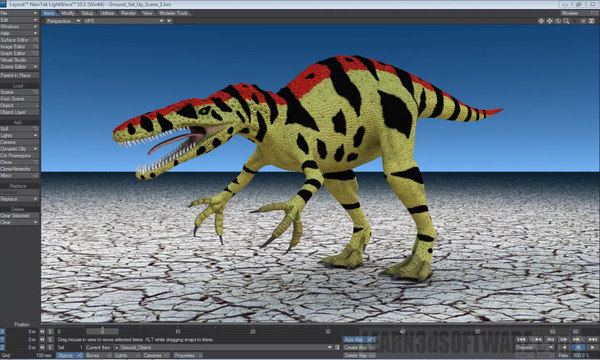The height and width of the screenshot is (360, 600).
Task: Select Lights edit mode
Action: [126, 355]
